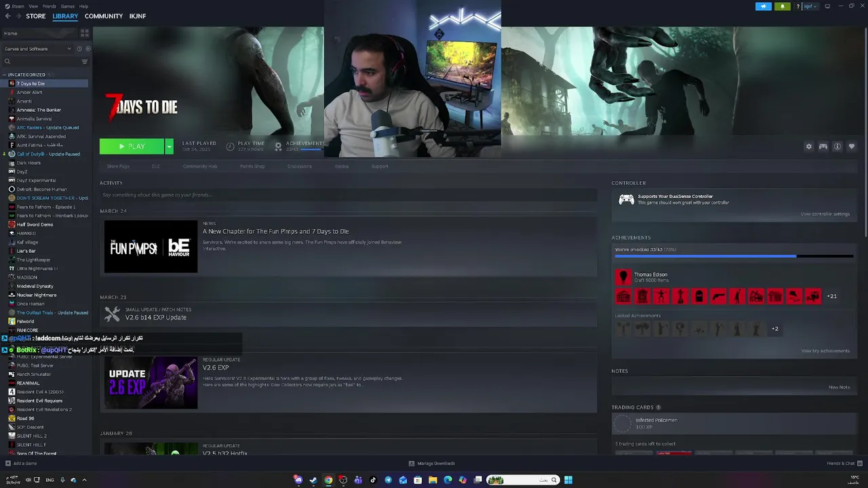Click the trading cards help question icon
Viewport: 868px width, 488px height.
pyautogui.click(x=658, y=407)
